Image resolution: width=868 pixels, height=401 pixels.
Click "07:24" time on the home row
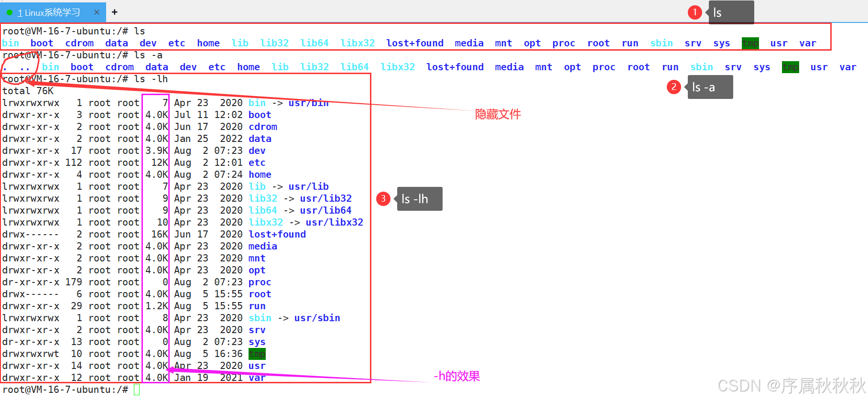(x=228, y=174)
